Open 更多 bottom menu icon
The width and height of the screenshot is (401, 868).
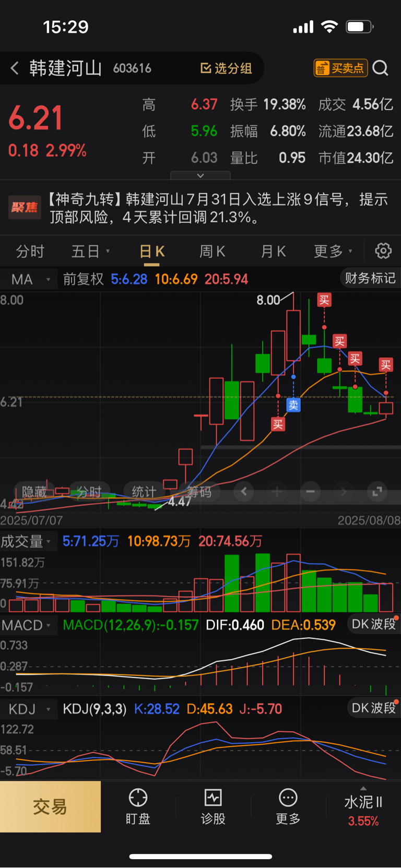point(288,807)
